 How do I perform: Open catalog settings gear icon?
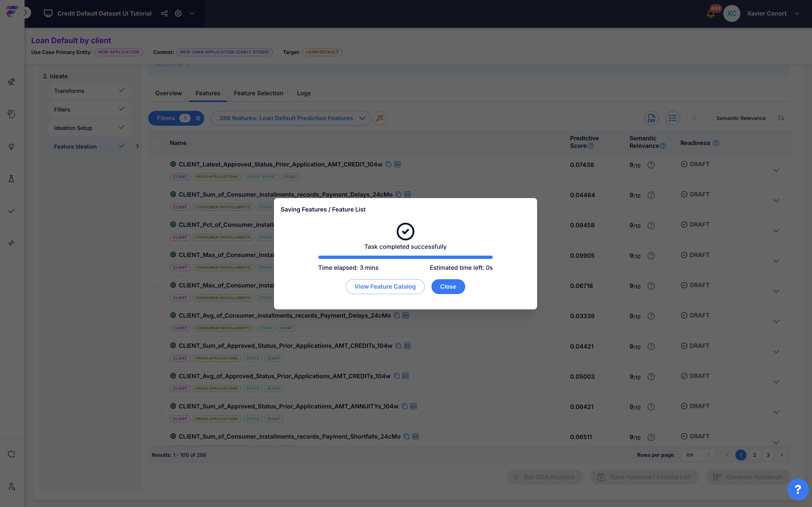[x=178, y=13]
